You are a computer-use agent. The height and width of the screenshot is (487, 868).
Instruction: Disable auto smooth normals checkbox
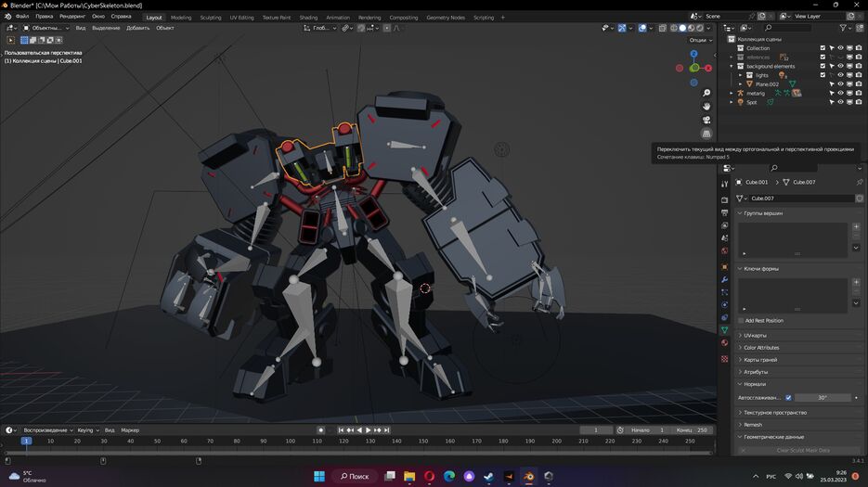point(788,397)
